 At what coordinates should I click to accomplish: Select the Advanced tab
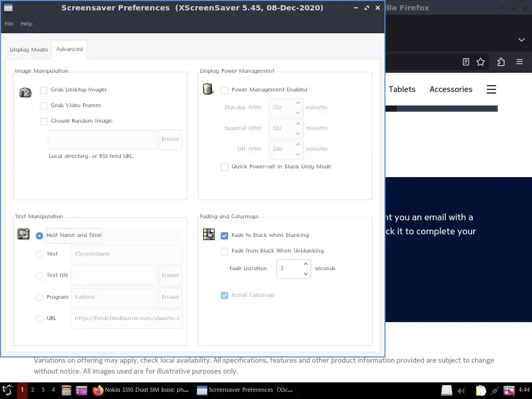[69, 49]
